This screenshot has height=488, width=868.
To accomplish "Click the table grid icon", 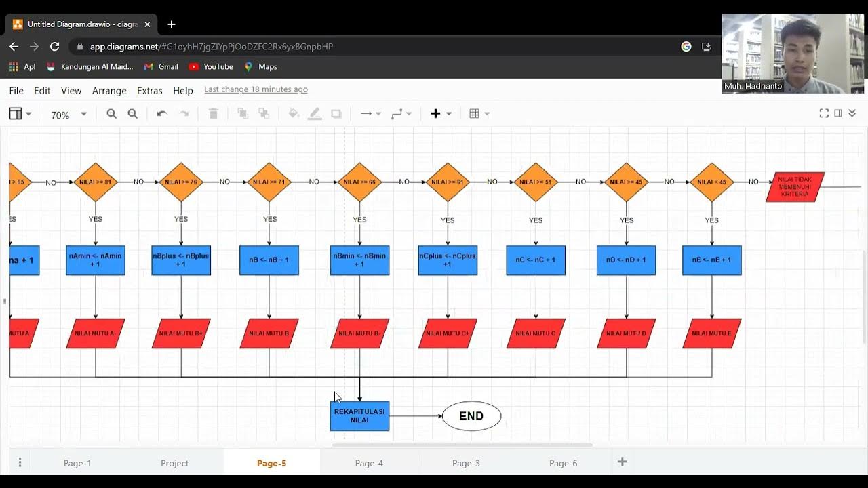I will pos(475,114).
